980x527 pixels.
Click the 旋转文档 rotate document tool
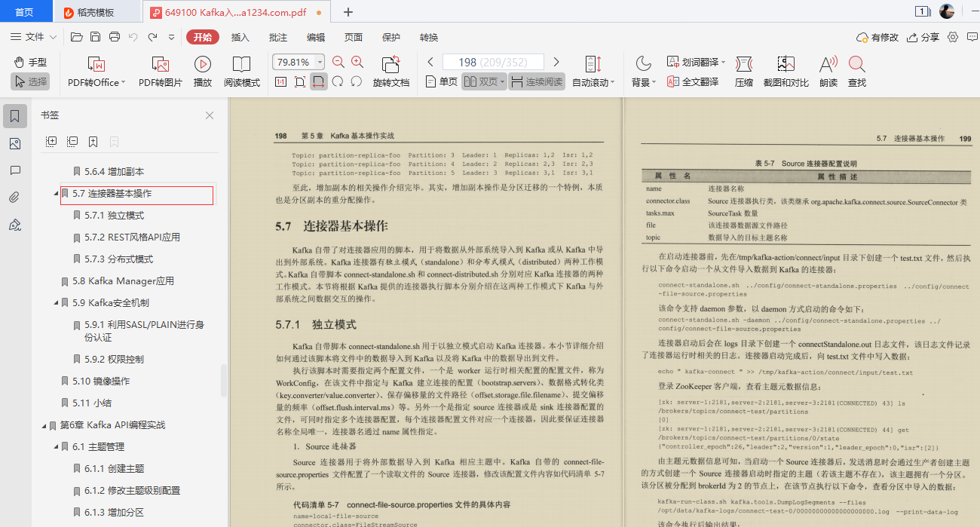(x=391, y=72)
